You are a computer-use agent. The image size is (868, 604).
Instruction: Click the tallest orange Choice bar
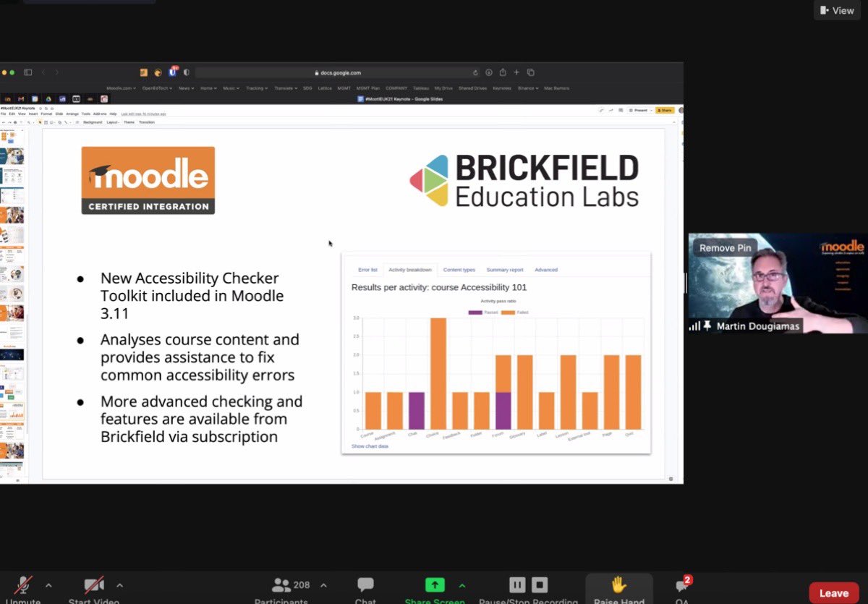tap(438, 374)
